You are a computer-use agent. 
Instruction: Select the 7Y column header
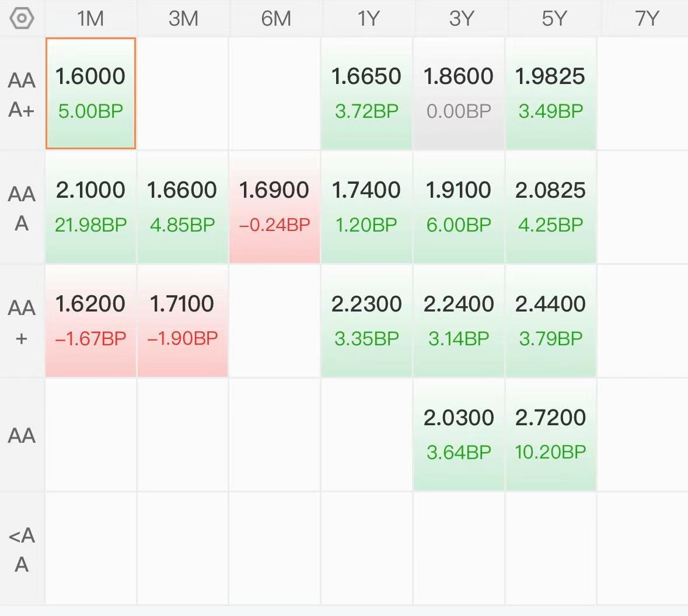pos(647,19)
